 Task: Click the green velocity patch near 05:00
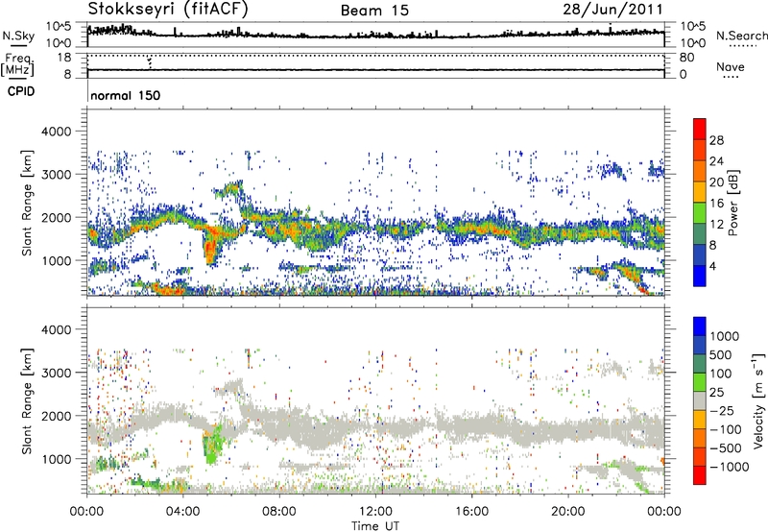pos(211,446)
